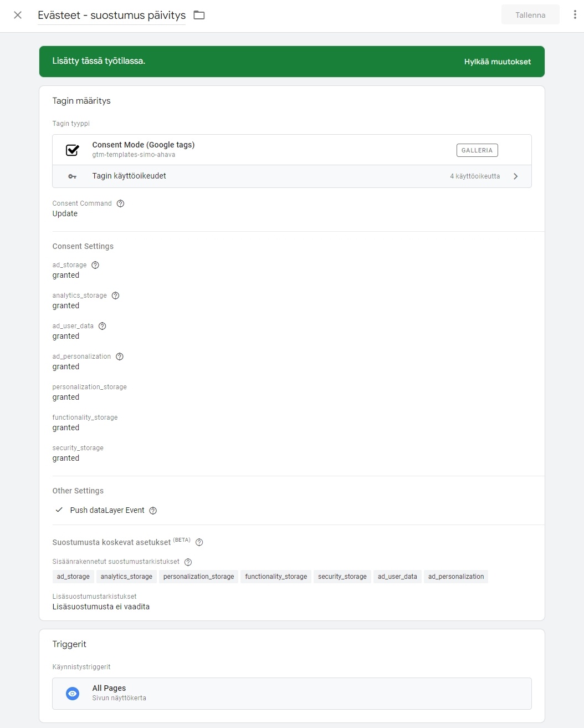Open the All Pages trigger row
The image size is (584, 728).
[292, 694]
